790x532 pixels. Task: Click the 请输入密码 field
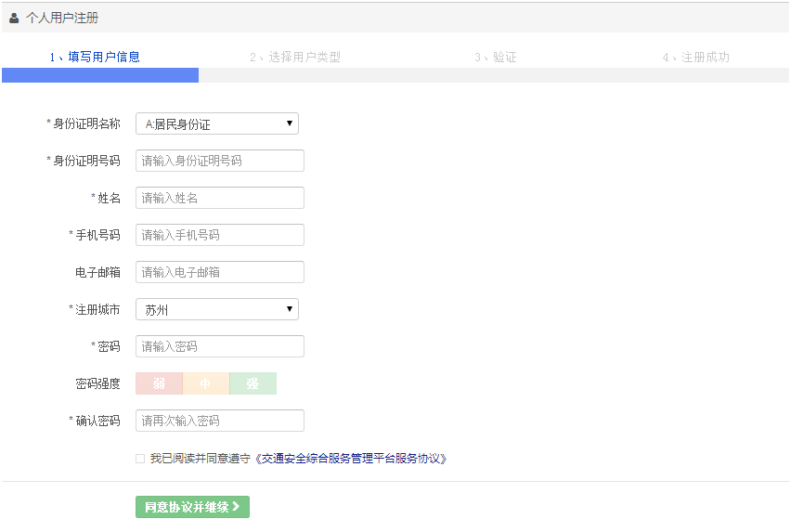click(220, 346)
